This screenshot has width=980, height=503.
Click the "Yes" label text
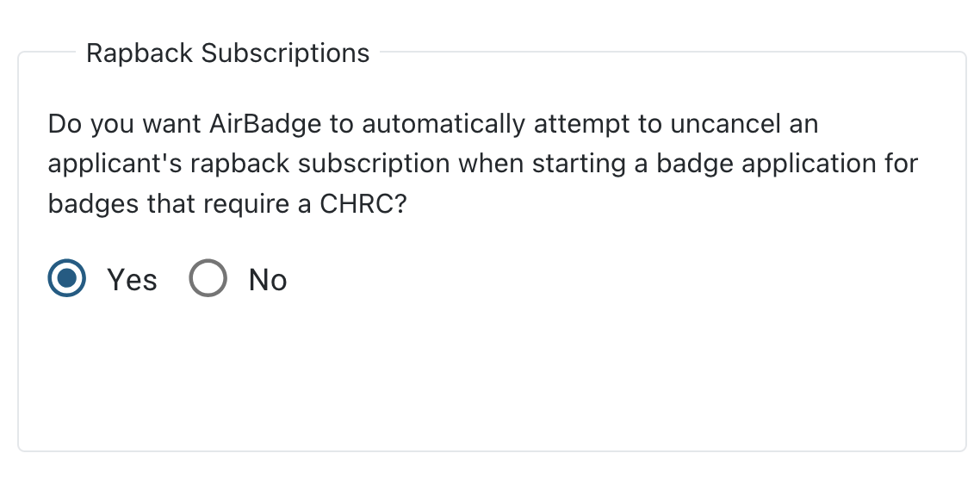(x=132, y=280)
